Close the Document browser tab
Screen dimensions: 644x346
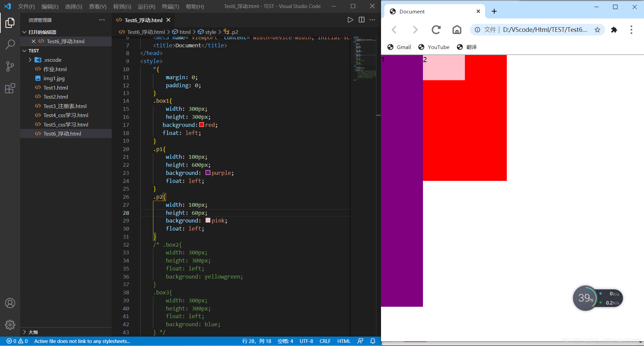pyautogui.click(x=478, y=11)
